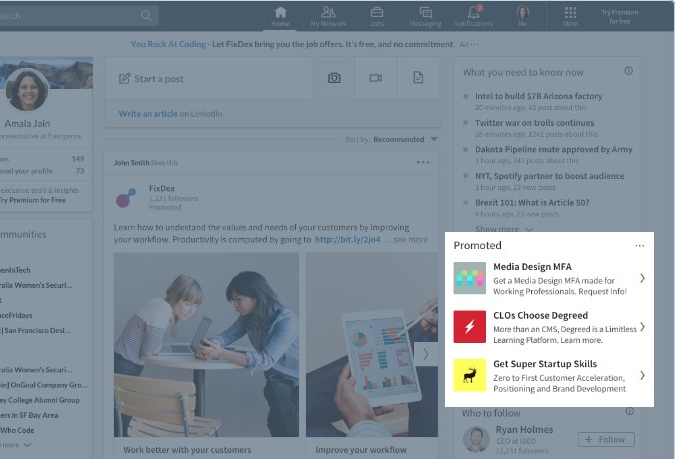Expand news list with Show more
This screenshot has height=459, width=675.
tap(504, 229)
